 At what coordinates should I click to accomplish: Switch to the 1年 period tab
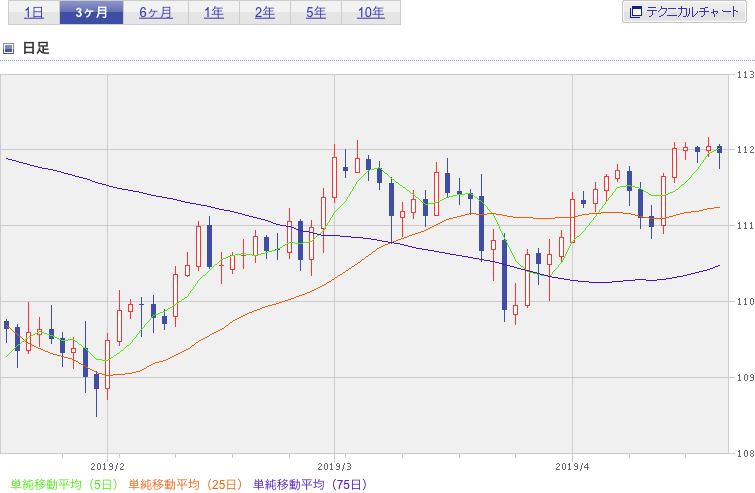pyautogui.click(x=214, y=13)
